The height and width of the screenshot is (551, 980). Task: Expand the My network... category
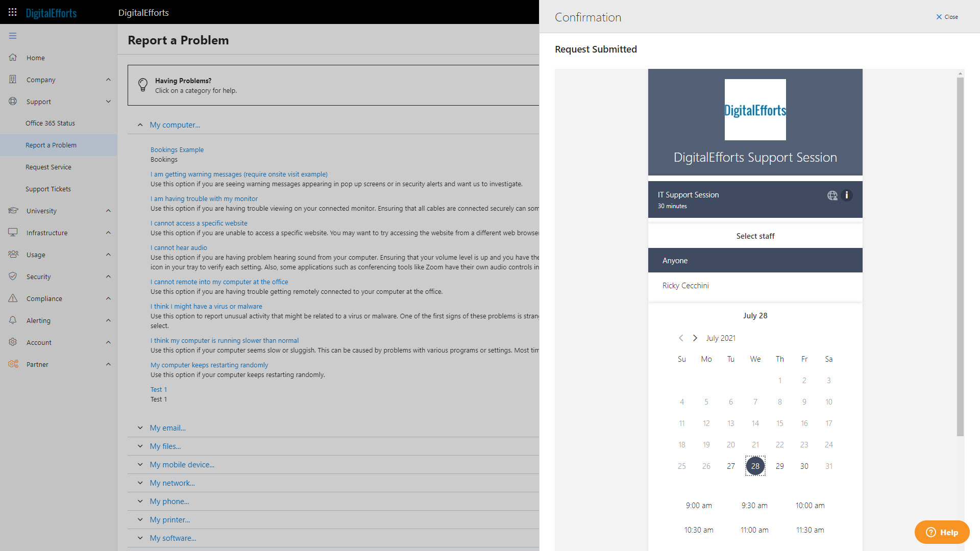[x=140, y=483]
